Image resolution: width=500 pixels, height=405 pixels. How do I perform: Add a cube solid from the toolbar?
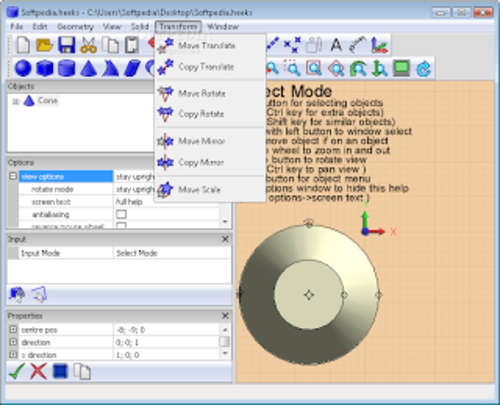[x=45, y=68]
